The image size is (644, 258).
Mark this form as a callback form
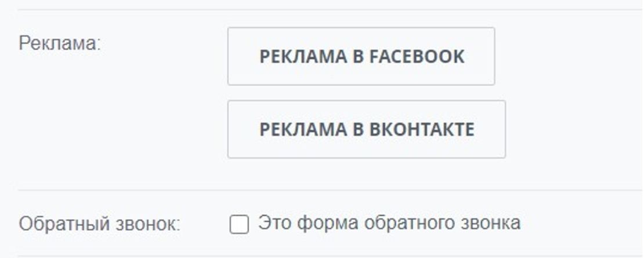[239, 224]
